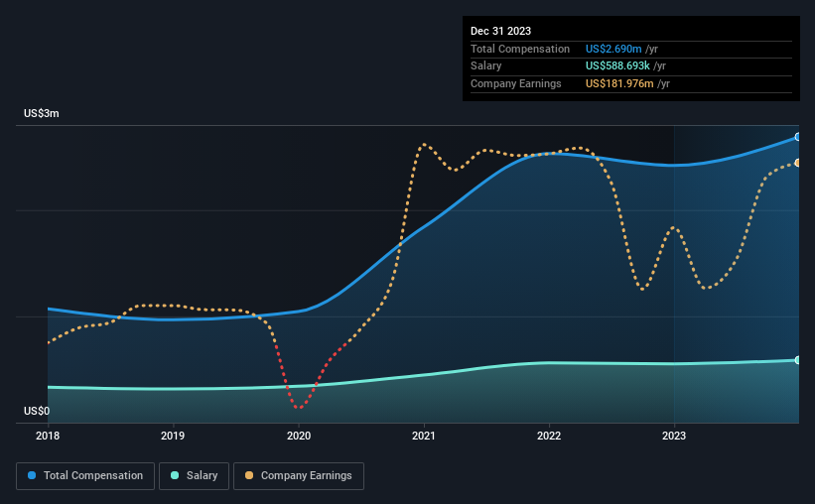Select the Salary endpoint marker

point(798,360)
